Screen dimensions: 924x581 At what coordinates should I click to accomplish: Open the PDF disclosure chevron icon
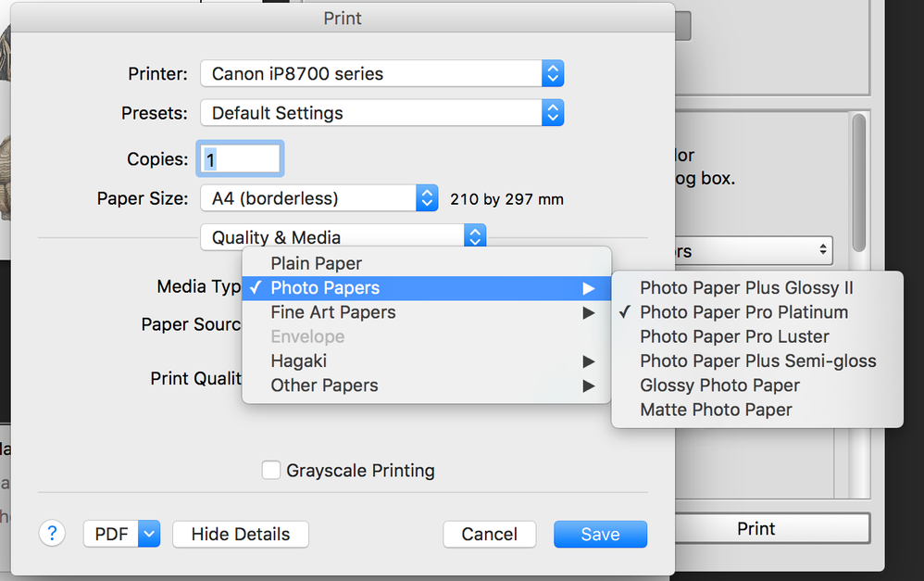[x=148, y=534]
